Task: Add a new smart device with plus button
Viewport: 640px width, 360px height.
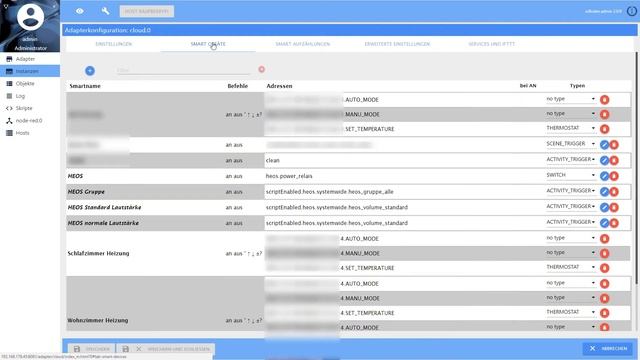Action: point(90,71)
